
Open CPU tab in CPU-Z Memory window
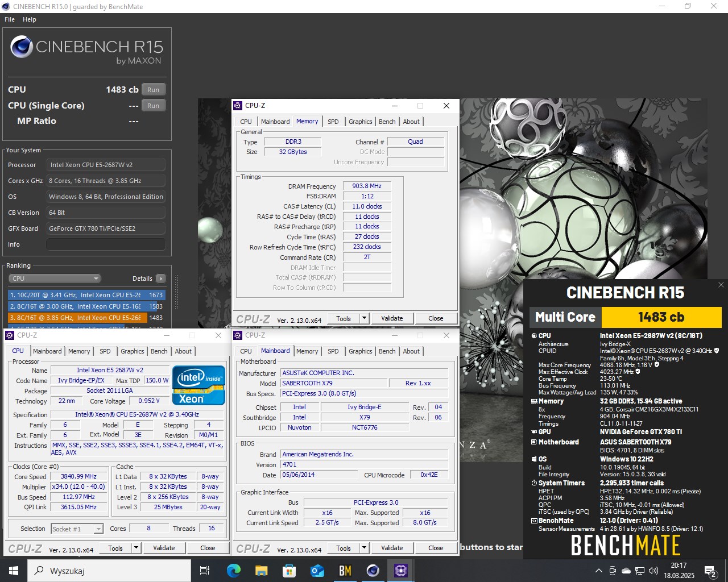tap(246, 122)
